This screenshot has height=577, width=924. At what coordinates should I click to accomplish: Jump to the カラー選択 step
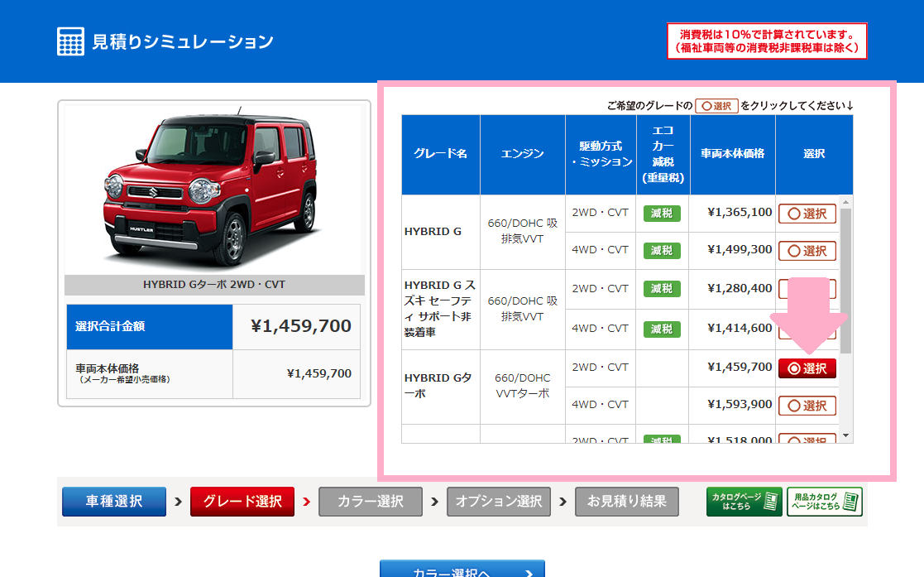click(371, 502)
